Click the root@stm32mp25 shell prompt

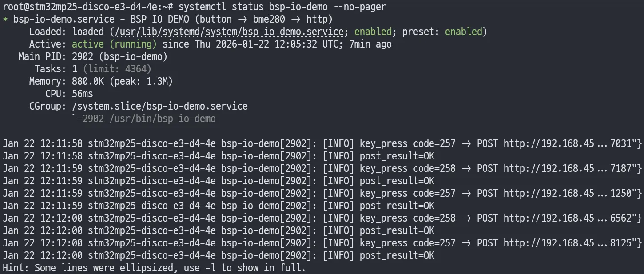coord(89,7)
